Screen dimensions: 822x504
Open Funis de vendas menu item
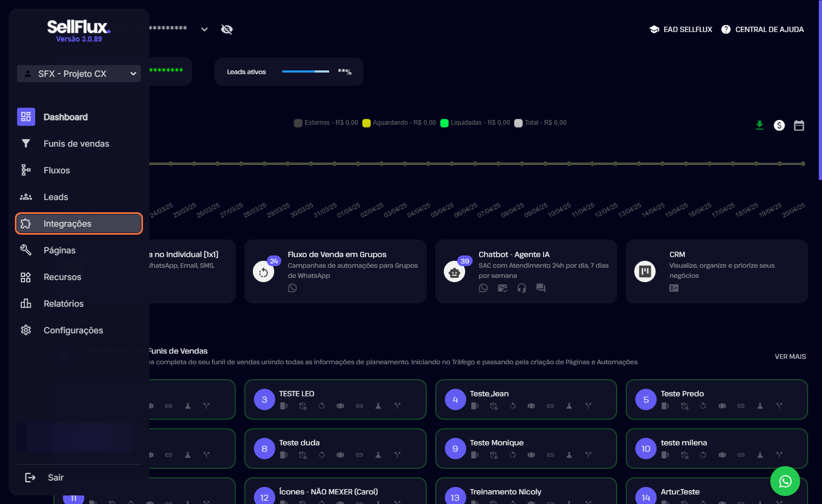(x=79, y=143)
